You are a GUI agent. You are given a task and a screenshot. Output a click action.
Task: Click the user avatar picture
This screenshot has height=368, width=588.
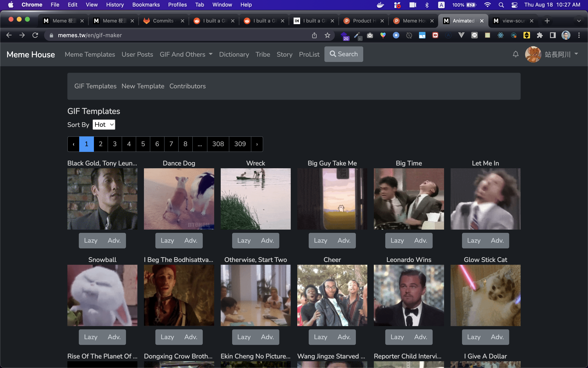point(533,54)
